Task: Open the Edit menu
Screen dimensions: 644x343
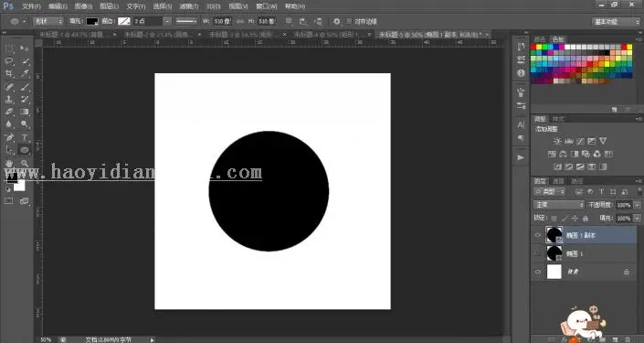Action: [58, 6]
